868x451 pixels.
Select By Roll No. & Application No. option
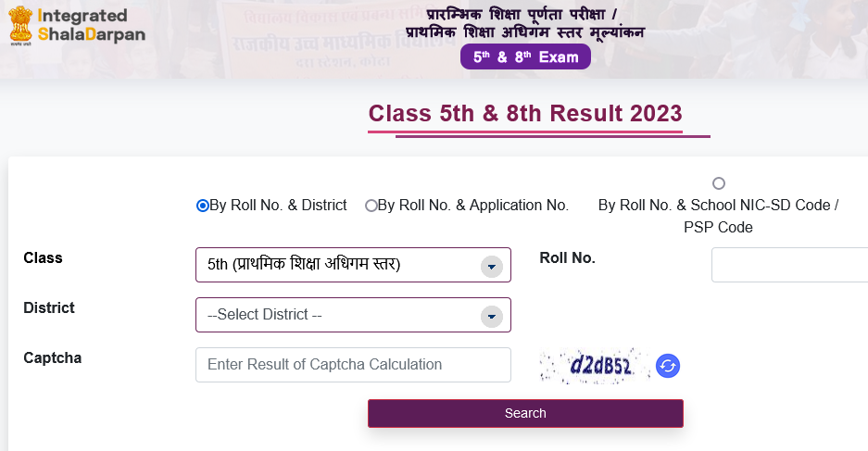(371, 206)
